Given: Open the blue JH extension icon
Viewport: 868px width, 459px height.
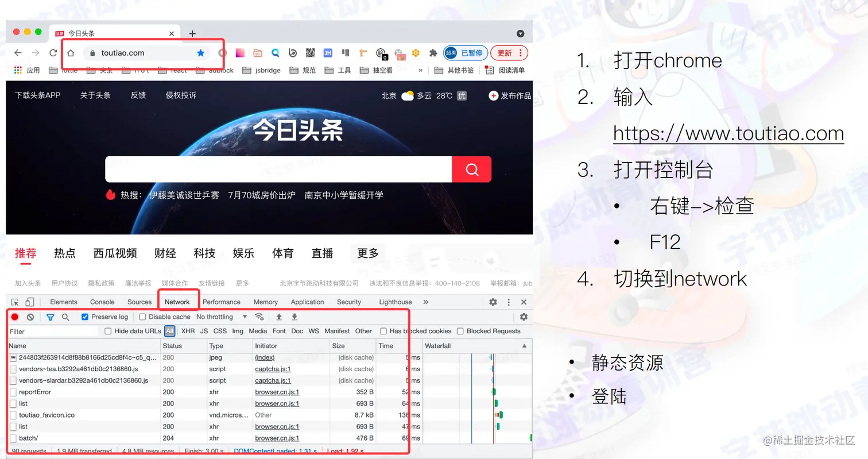Looking at the screenshot, I should click(x=328, y=53).
